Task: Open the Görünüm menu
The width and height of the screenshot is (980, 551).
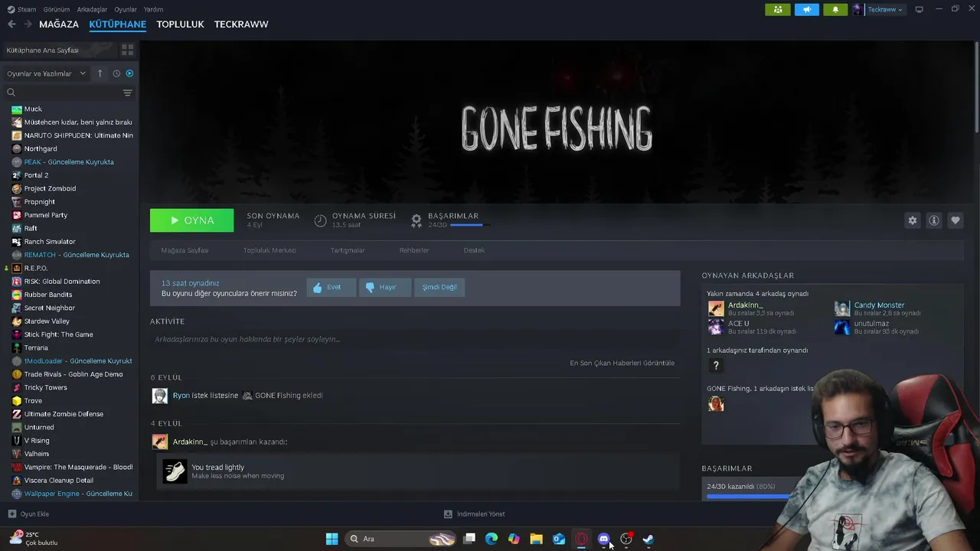Action: (x=57, y=9)
